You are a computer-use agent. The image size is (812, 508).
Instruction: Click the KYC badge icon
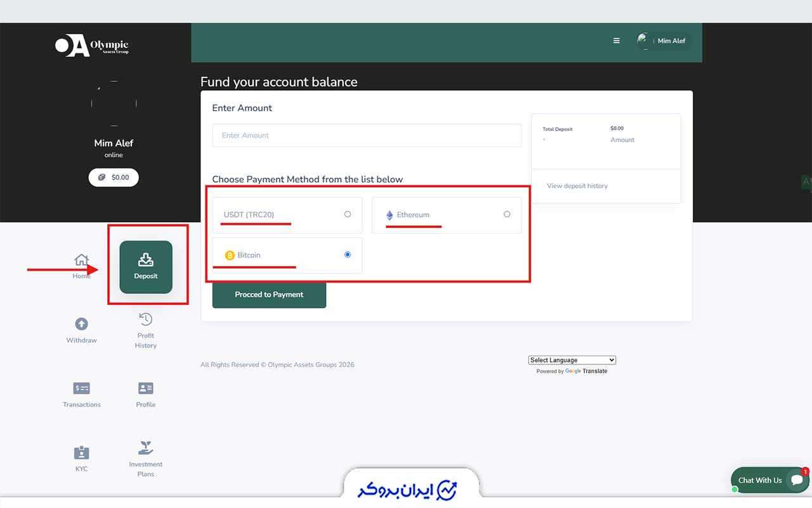pyautogui.click(x=81, y=452)
